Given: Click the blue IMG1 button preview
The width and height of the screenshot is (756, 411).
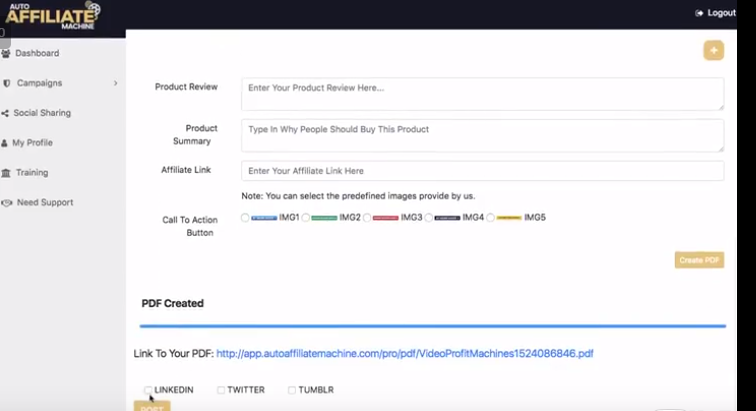Looking at the screenshot, I should coord(264,218).
